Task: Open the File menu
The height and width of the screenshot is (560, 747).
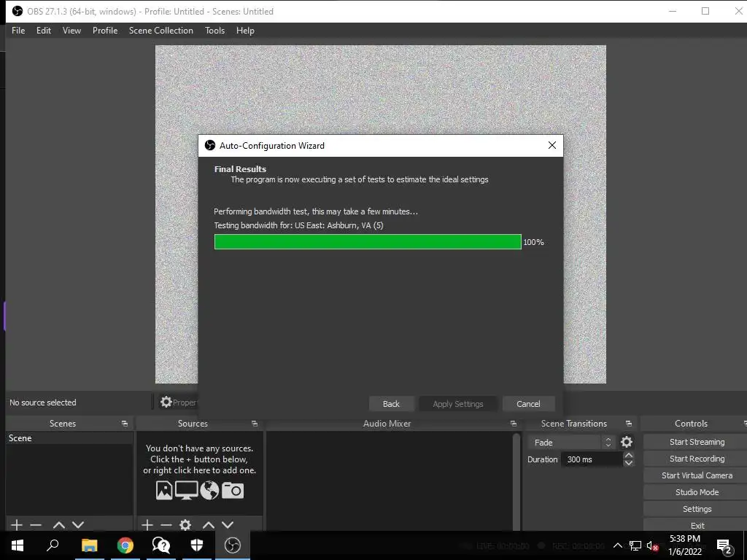Action: click(x=18, y=31)
